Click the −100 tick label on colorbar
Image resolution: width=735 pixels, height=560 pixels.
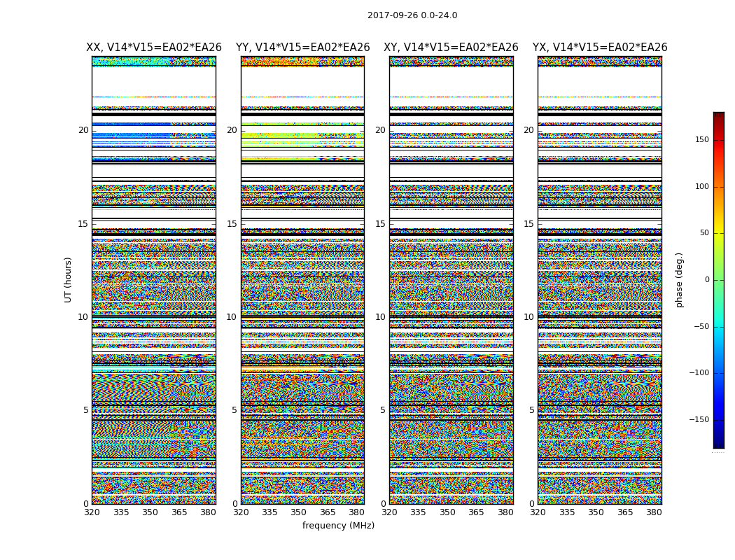[x=699, y=373]
